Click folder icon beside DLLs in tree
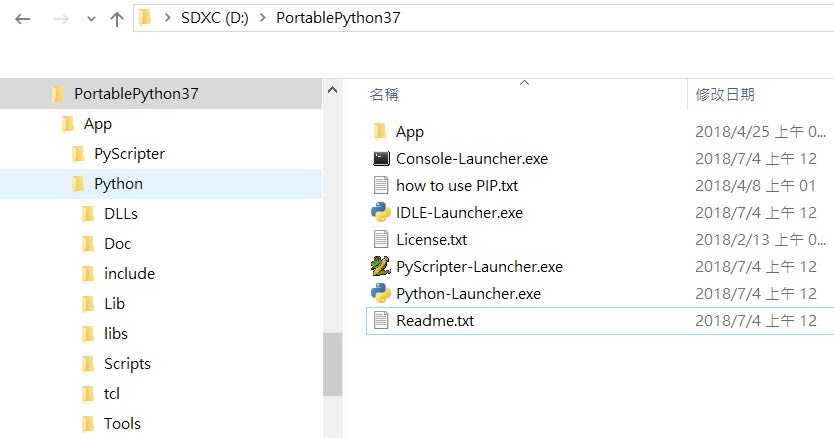Image resolution: width=834 pixels, height=438 pixels. [x=88, y=214]
